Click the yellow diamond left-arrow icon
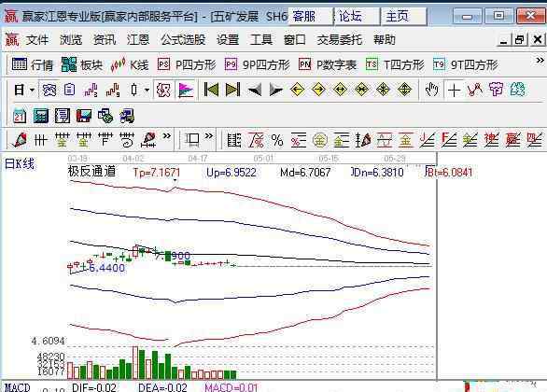 297,90
